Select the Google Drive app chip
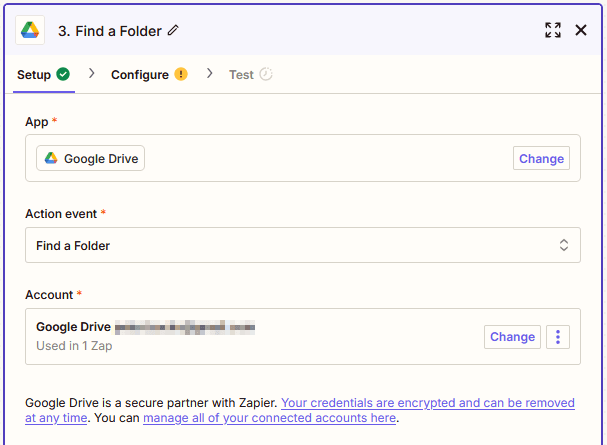Image resolution: width=607 pixels, height=445 pixels. pos(91,158)
